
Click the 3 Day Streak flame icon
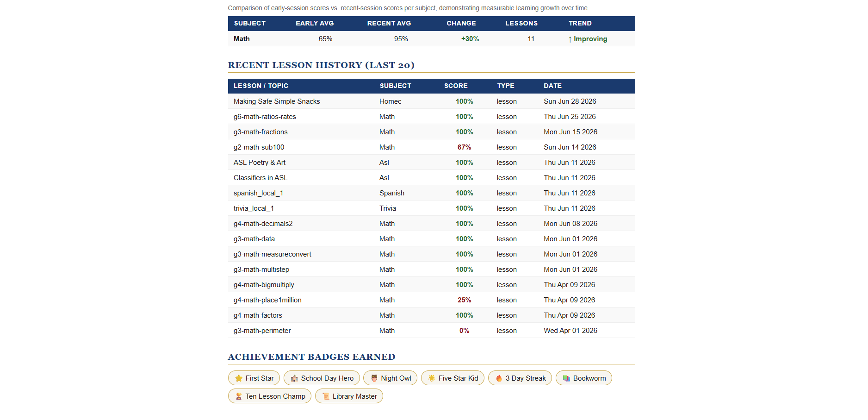(499, 378)
